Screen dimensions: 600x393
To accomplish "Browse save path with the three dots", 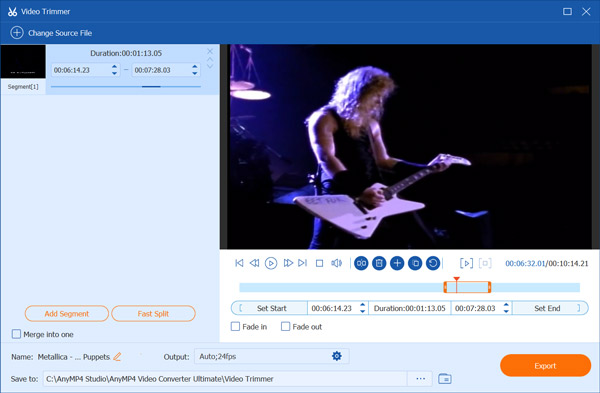I will [x=421, y=379].
